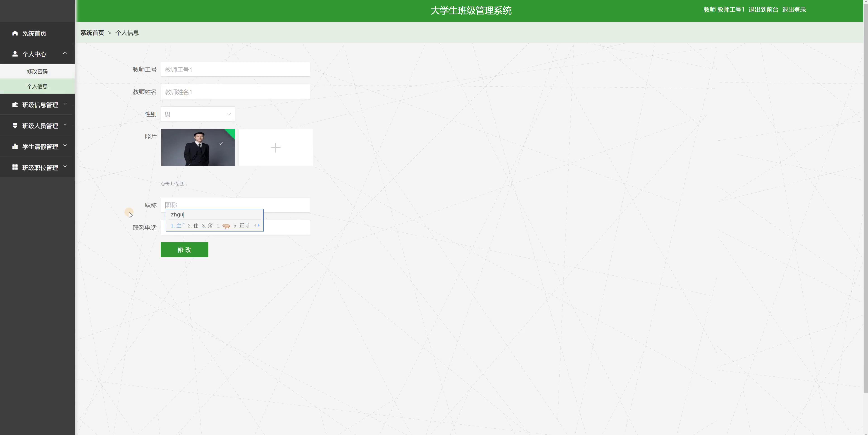This screenshot has height=435, width=868.
Task: Open 系统首页 in the sidebar
Action: [x=37, y=33]
